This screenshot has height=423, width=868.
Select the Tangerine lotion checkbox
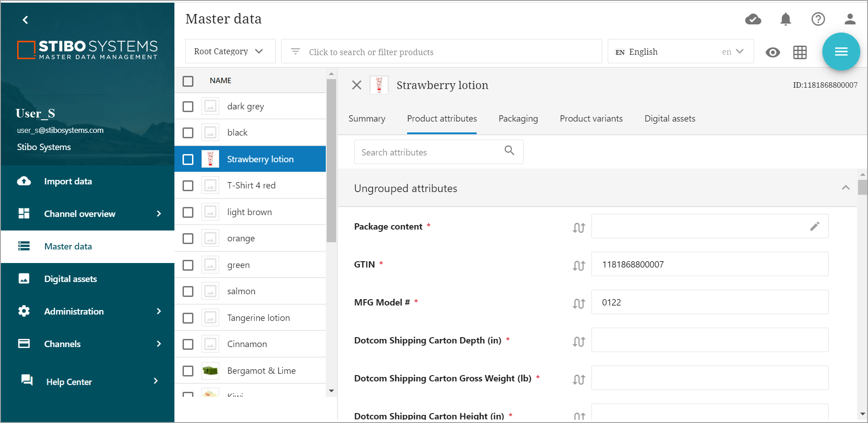pyautogui.click(x=188, y=318)
